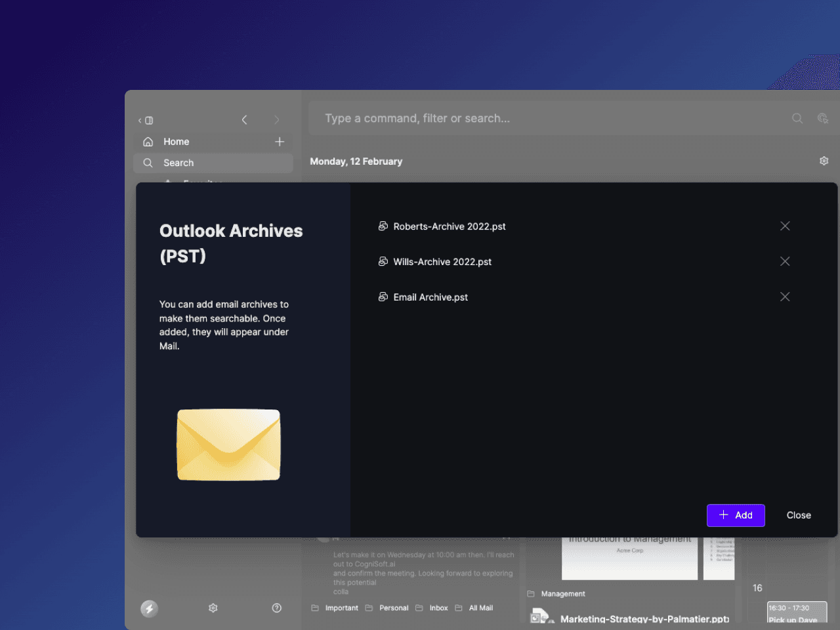Open the All Mail folder tag
The image size is (840, 630).
coord(481,608)
